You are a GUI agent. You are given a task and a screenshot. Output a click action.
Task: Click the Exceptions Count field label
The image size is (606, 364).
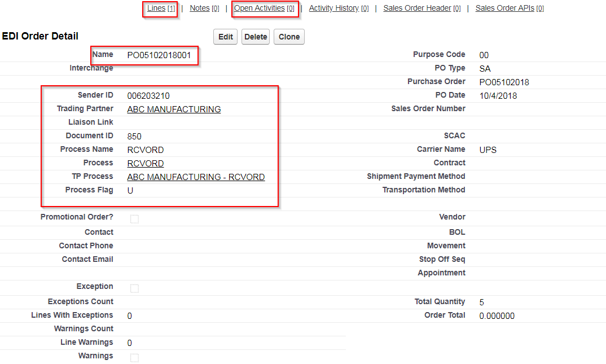(x=80, y=301)
